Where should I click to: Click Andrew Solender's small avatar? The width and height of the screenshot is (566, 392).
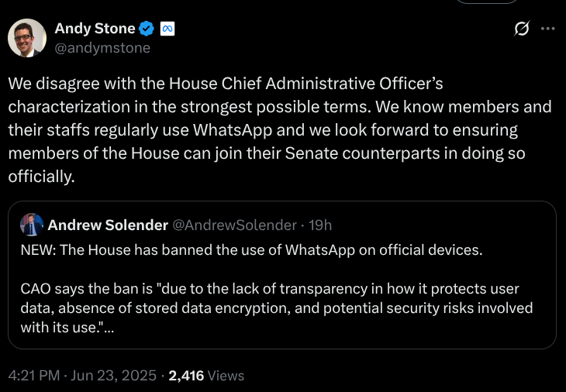click(32, 225)
